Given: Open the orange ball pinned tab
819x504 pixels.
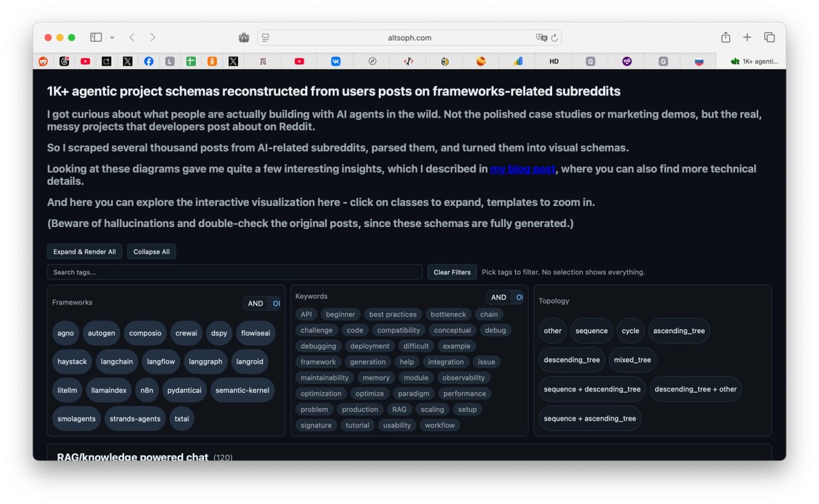Looking at the screenshot, I should [481, 61].
